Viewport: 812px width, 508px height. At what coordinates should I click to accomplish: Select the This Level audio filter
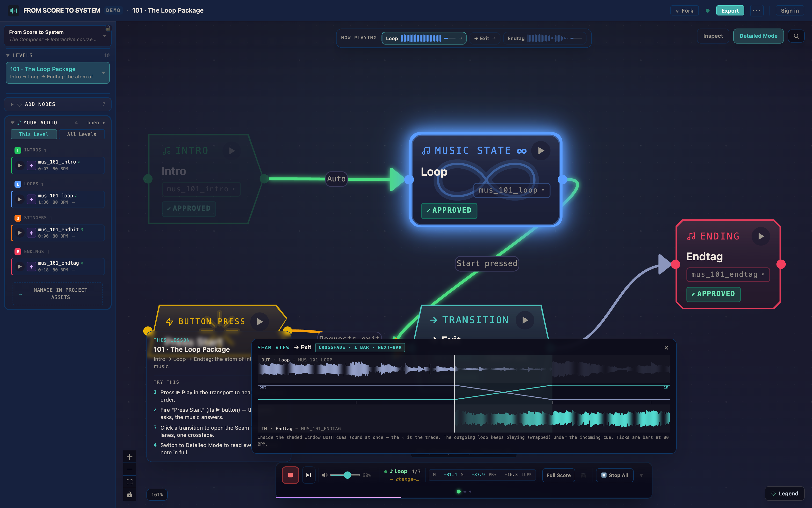coord(34,134)
